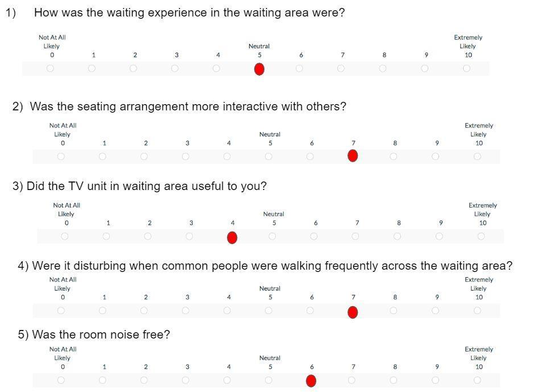This screenshot has height=392, width=550.
Task: Click the selected red 4 for TV unit
Action: pyautogui.click(x=232, y=238)
